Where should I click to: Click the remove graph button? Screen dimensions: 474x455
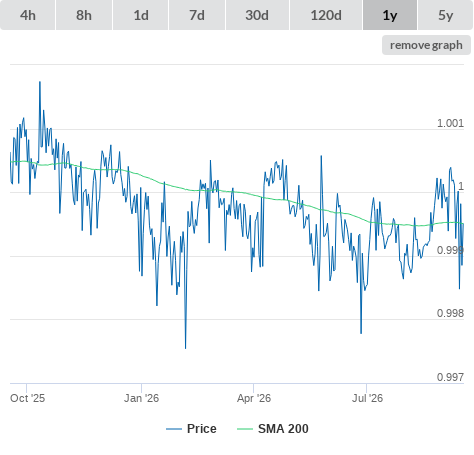[x=426, y=45]
